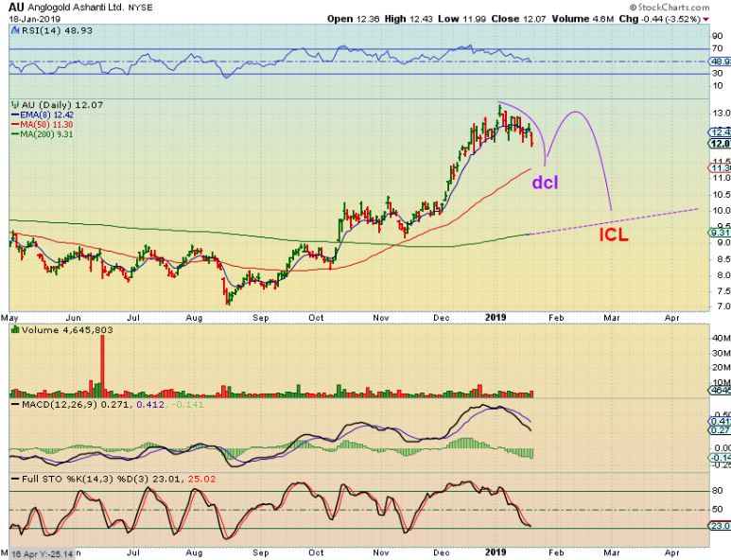Click the 7.0 price label on right axis
The height and width of the screenshot is (560, 731).
coord(722,306)
